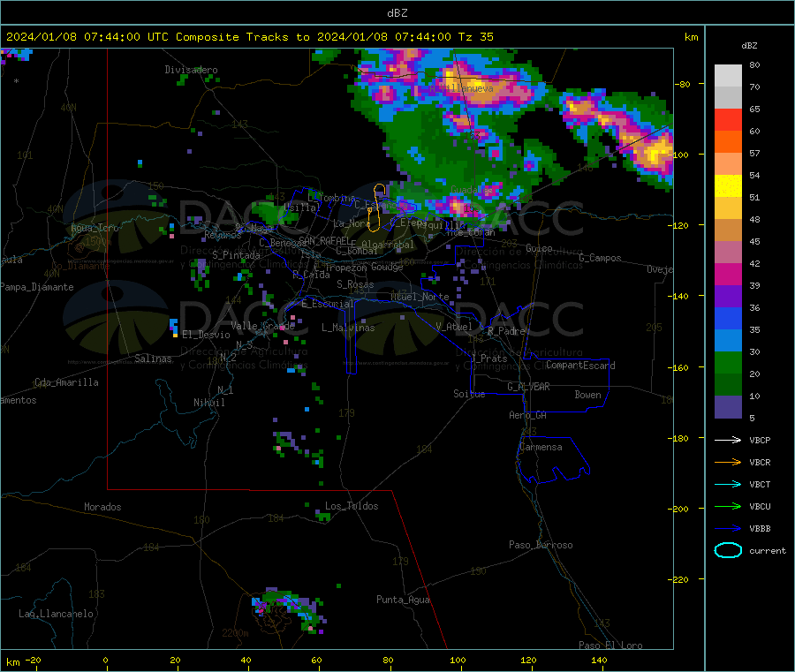Click the R_Padre place label
This screenshot has width=795, height=672.
(506, 331)
